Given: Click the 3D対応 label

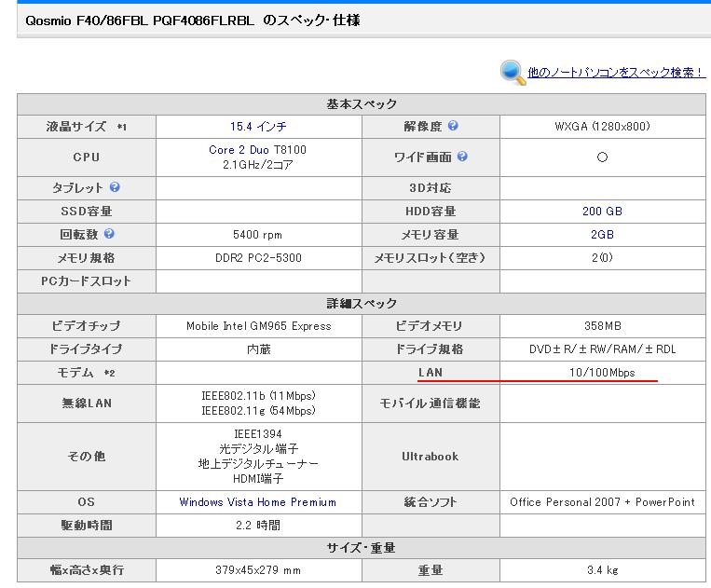Looking at the screenshot, I should click(431, 187).
